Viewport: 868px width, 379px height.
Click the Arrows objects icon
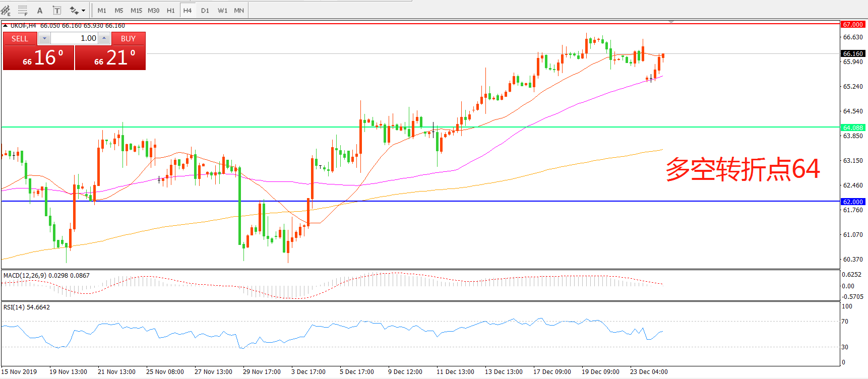[74, 10]
